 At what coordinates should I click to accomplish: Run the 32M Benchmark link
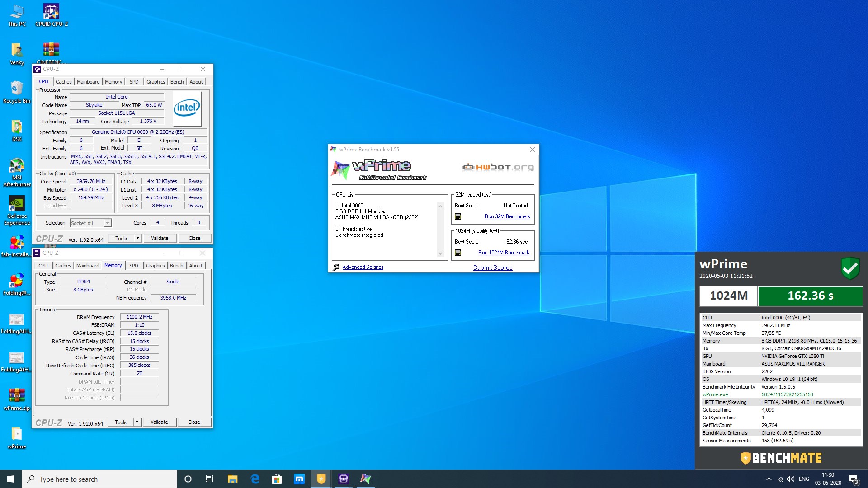click(507, 216)
